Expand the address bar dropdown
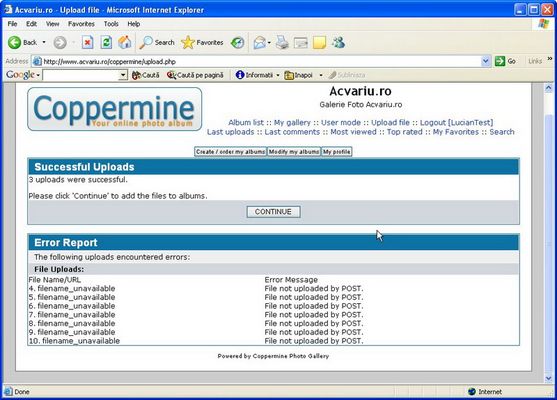Screen dimensions: 557x400 (486, 61)
